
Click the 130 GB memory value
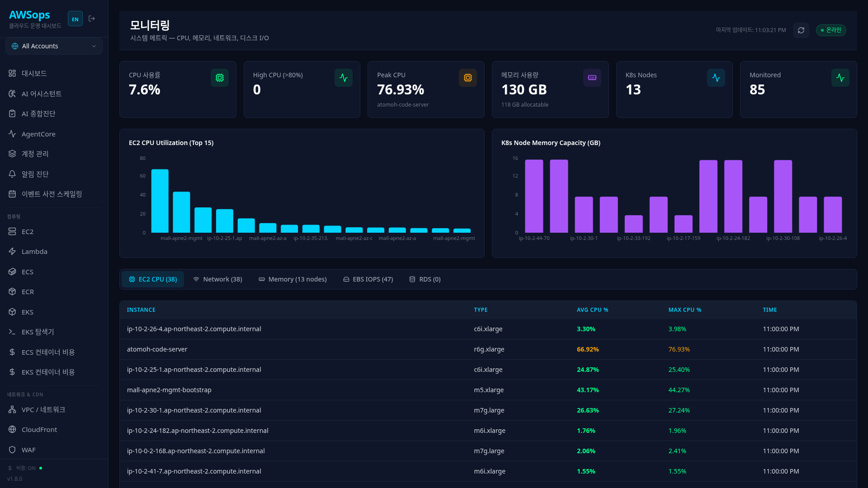click(524, 90)
